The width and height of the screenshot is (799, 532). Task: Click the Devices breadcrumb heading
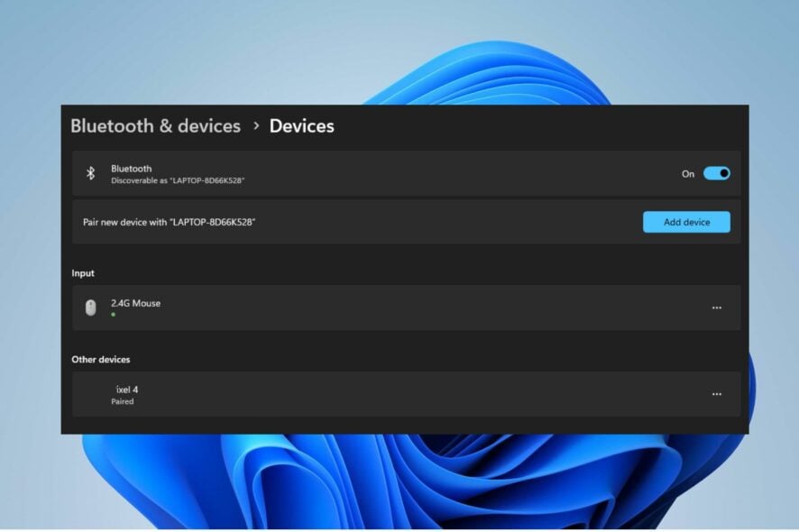(x=302, y=126)
